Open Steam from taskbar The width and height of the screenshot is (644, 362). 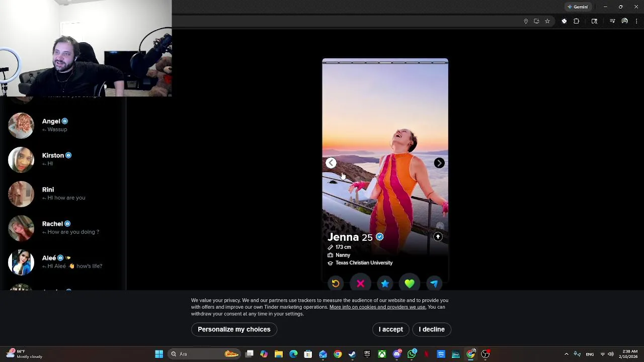[352, 354]
